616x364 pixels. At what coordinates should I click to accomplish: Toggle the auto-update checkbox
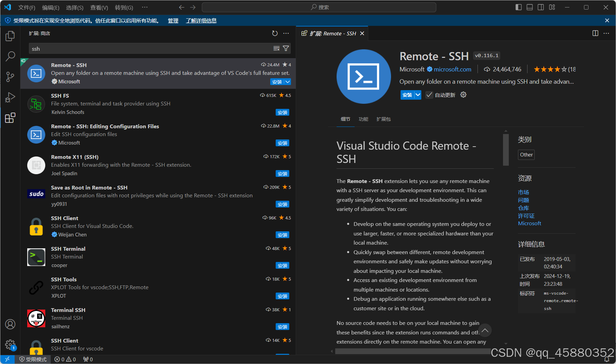(x=429, y=95)
